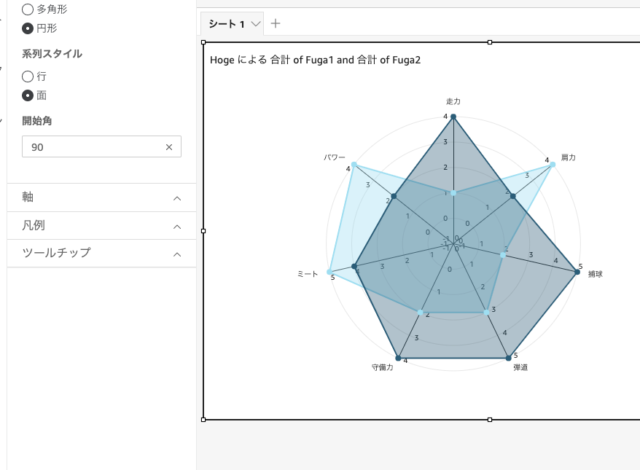Select the 多角形 radio button
The height and width of the screenshot is (470, 640).
(x=27, y=9)
